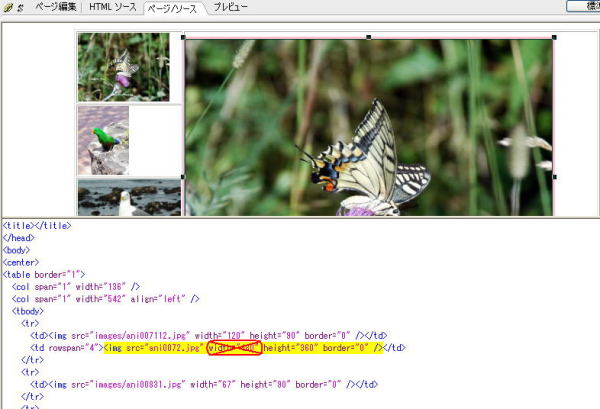600x409 pixels.
Task: Select the ページ/ソース tab
Action: point(172,8)
